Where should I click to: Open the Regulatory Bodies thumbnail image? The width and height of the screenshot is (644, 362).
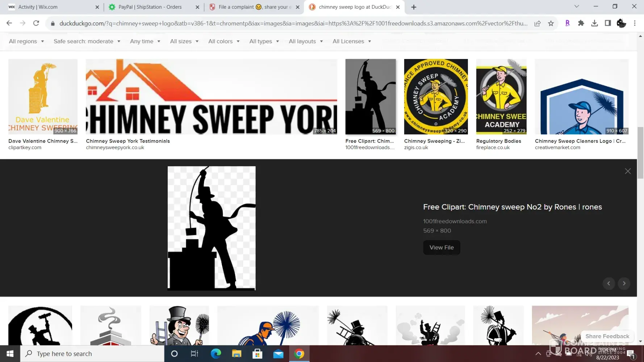coord(501,97)
